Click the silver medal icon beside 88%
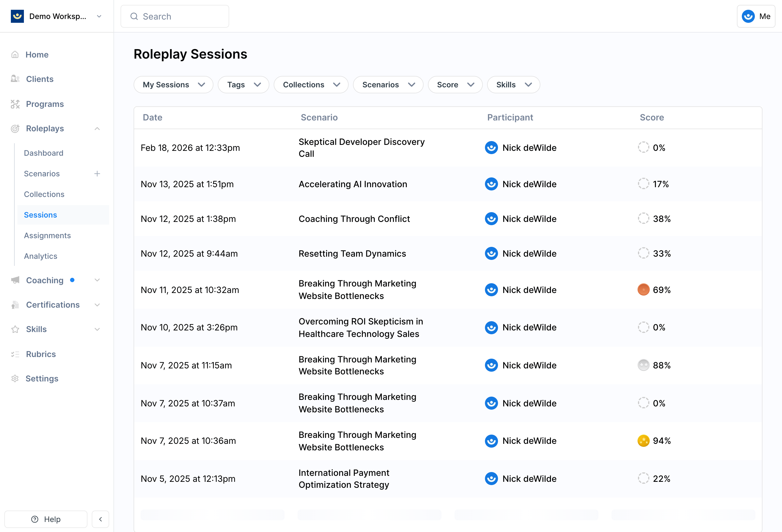Image resolution: width=782 pixels, height=532 pixels. point(643,365)
